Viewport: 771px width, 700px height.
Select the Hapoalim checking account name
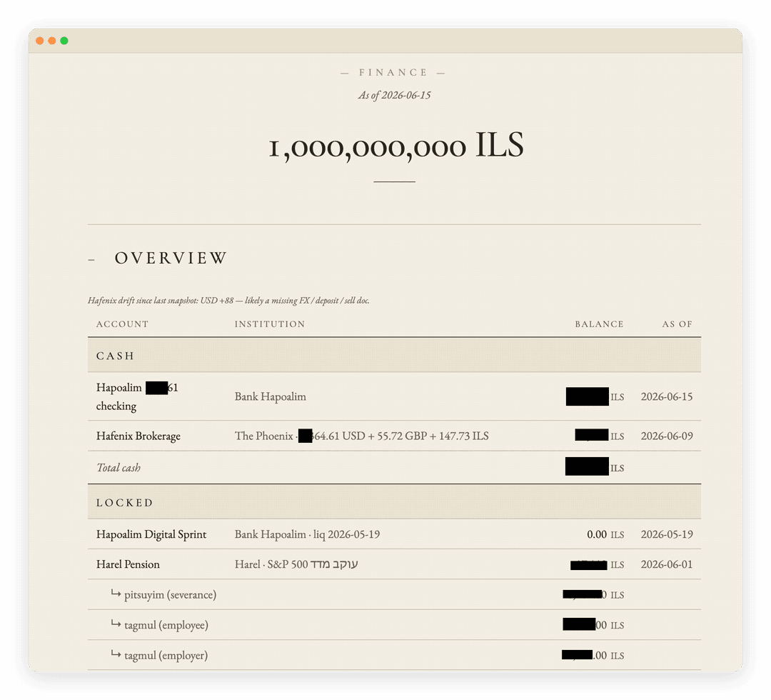[x=137, y=396]
